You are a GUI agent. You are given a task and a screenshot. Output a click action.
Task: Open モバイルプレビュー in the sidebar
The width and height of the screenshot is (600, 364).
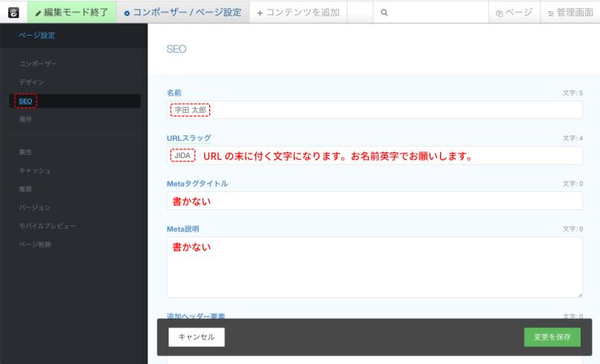point(48,225)
